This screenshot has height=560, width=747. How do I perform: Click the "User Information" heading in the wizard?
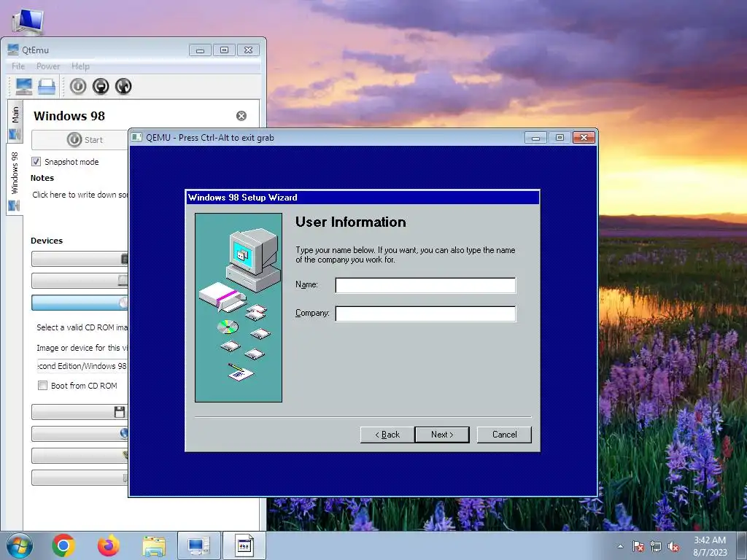tap(351, 222)
